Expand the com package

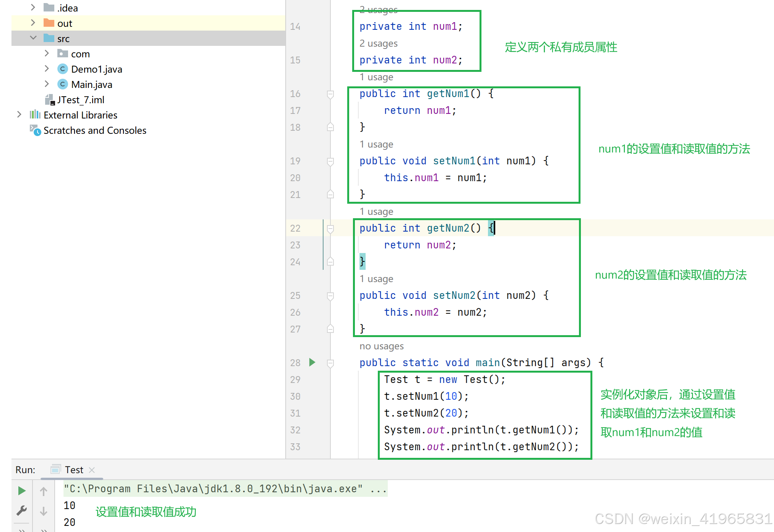click(x=47, y=54)
